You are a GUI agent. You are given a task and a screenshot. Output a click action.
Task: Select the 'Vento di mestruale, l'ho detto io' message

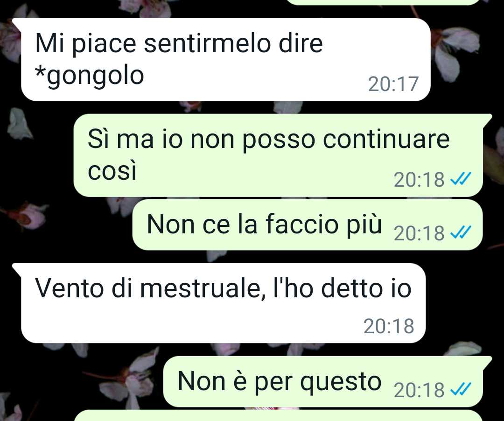click(219, 303)
